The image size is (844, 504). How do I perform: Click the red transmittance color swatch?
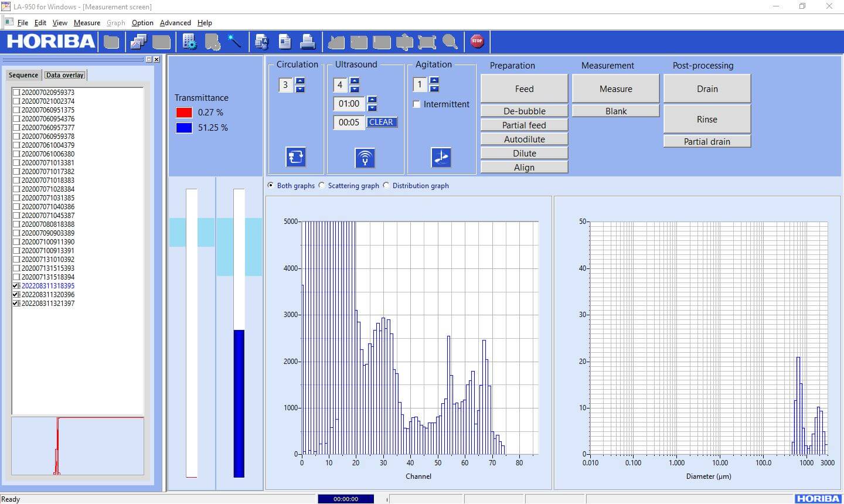[183, 112]
